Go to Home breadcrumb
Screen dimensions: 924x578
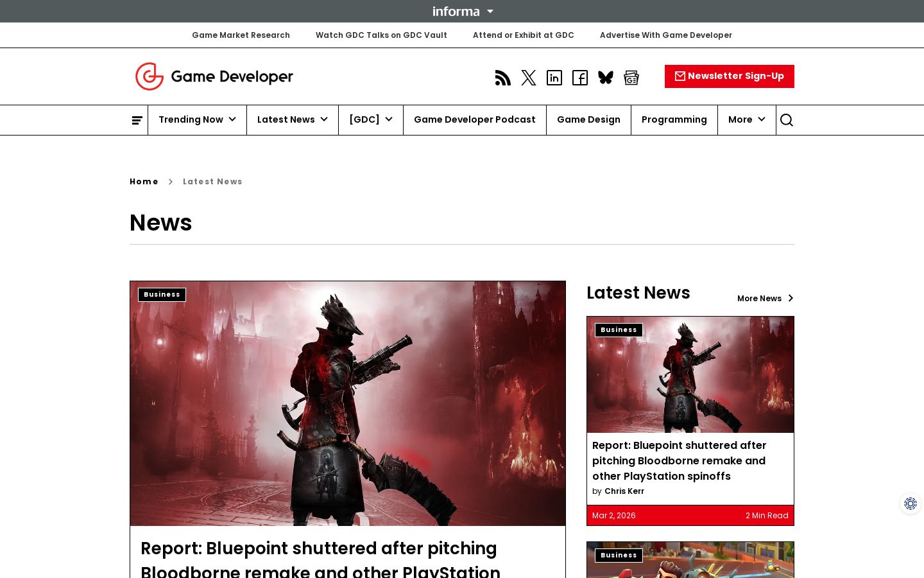coord(144,182)
